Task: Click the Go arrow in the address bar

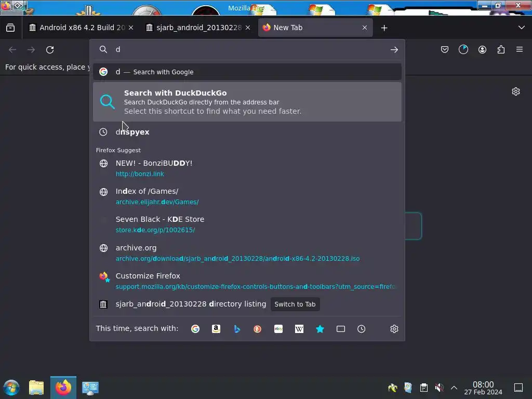Action: coord(394,50)
